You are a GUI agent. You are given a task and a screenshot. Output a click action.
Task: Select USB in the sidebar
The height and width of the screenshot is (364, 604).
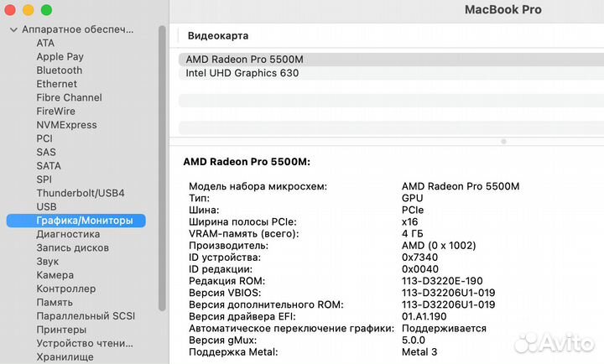point(47,207)
